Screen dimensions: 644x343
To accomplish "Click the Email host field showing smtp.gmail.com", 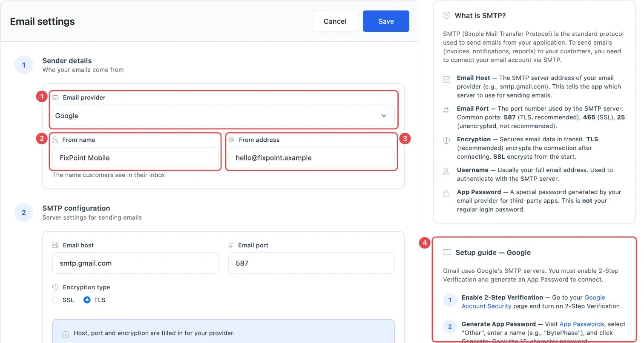I will (135, 263).
